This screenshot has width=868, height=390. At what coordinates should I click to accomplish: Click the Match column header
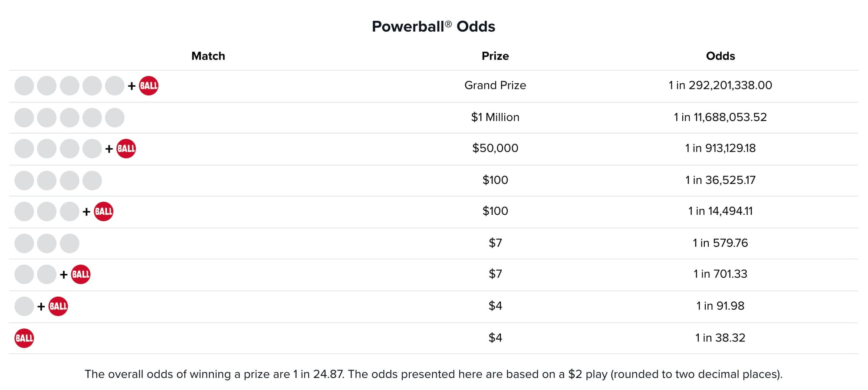coord(208,56)
